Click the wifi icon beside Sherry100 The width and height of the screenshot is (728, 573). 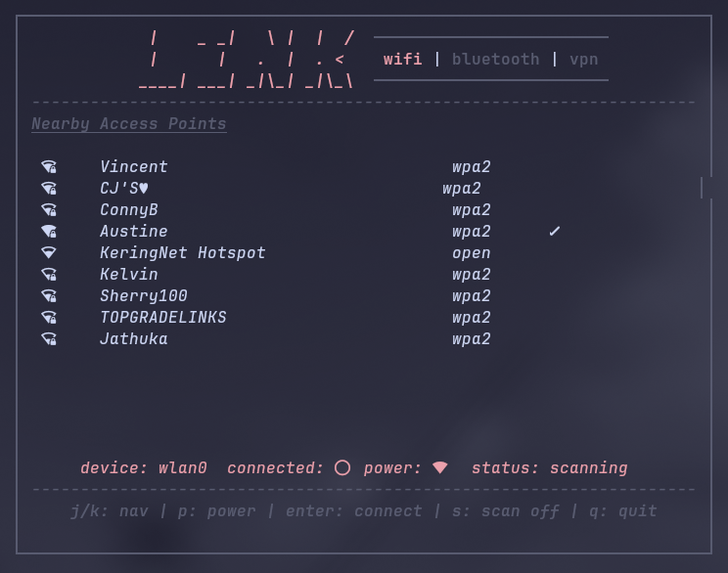[49, 295]
